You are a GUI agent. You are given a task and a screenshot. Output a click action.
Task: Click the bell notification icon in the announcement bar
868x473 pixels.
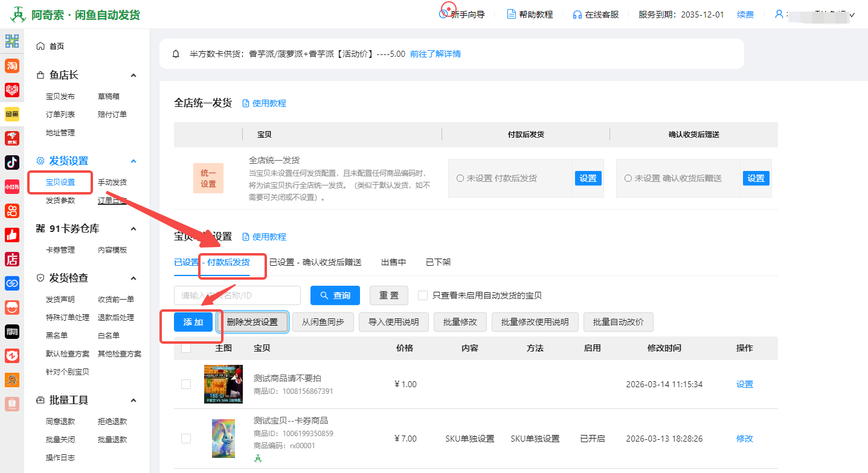point(176,54)
